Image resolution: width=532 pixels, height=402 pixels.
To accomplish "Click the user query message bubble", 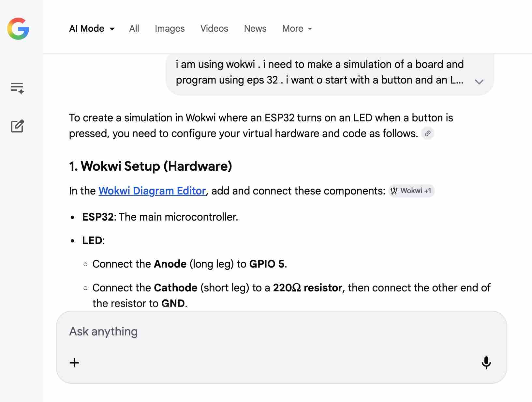I will click(319, 72).
